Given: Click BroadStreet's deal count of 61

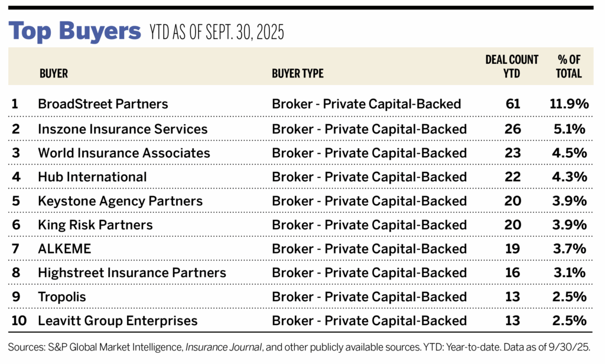Looking at the screenshot, I should tap(513, 104).
